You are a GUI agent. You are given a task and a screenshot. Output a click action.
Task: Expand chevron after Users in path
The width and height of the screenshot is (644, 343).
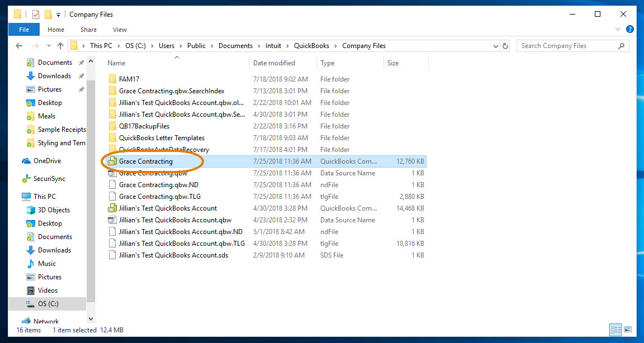coord(181,46)
